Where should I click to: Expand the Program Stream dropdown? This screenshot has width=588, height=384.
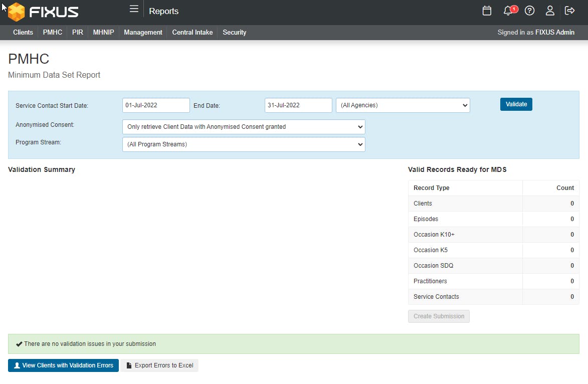[244, 144]
